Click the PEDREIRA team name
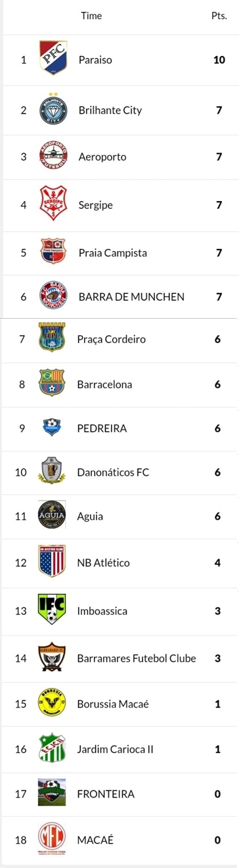 102,428
